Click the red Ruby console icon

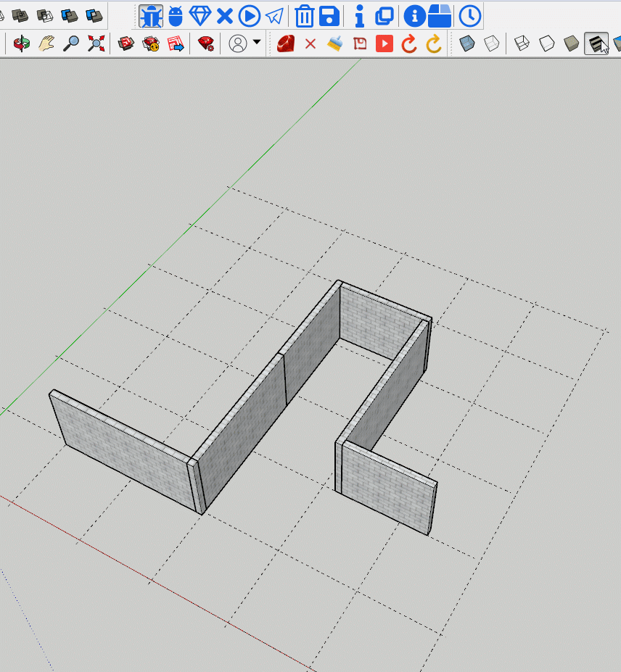(x=285, y=43)
